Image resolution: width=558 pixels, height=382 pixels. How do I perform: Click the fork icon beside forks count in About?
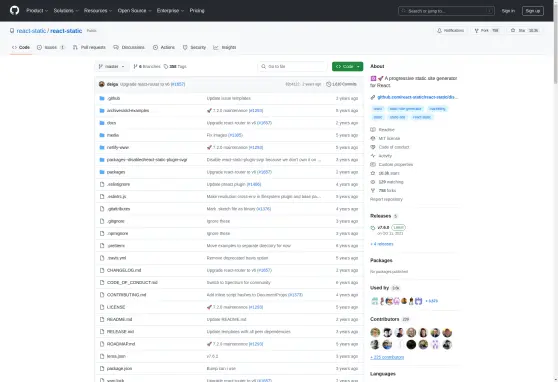(x=373, y=190)
